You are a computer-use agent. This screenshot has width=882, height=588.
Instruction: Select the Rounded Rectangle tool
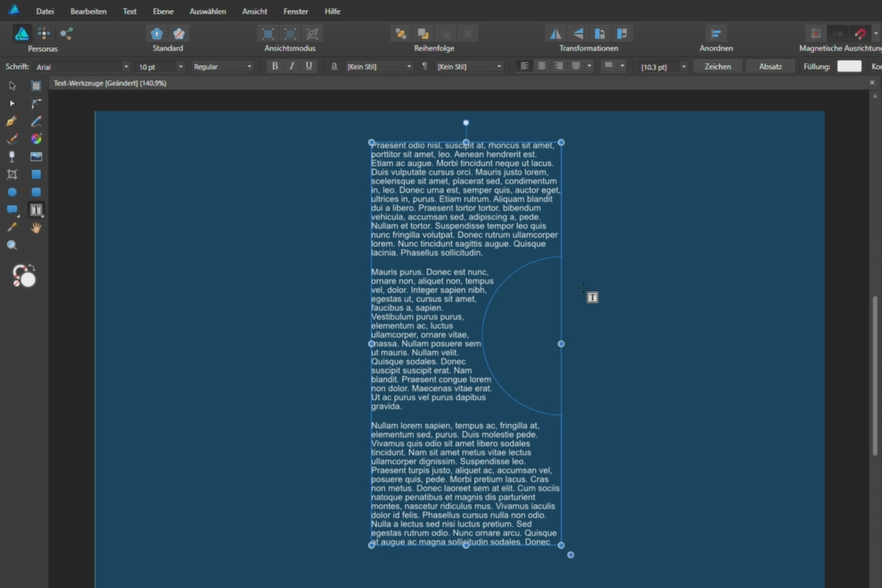tap(36, 192)
